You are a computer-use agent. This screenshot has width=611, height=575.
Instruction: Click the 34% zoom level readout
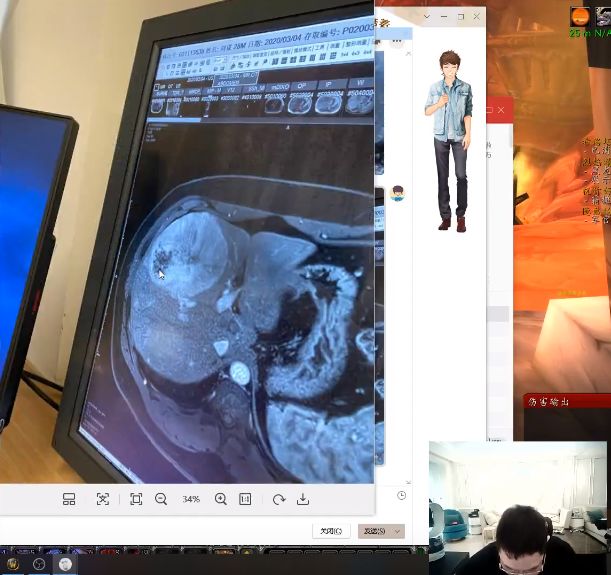point(191,499)
